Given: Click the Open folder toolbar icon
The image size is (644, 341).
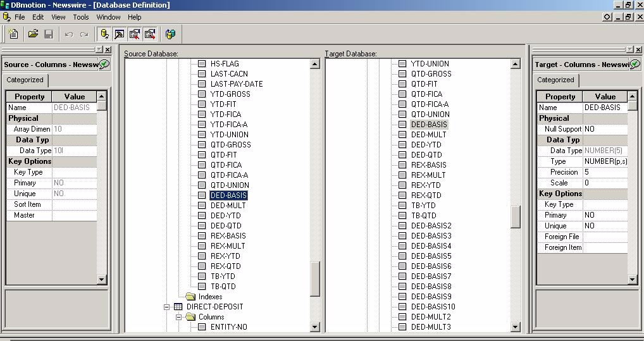Looking at the screenshot, I should (x=32, y=34).
